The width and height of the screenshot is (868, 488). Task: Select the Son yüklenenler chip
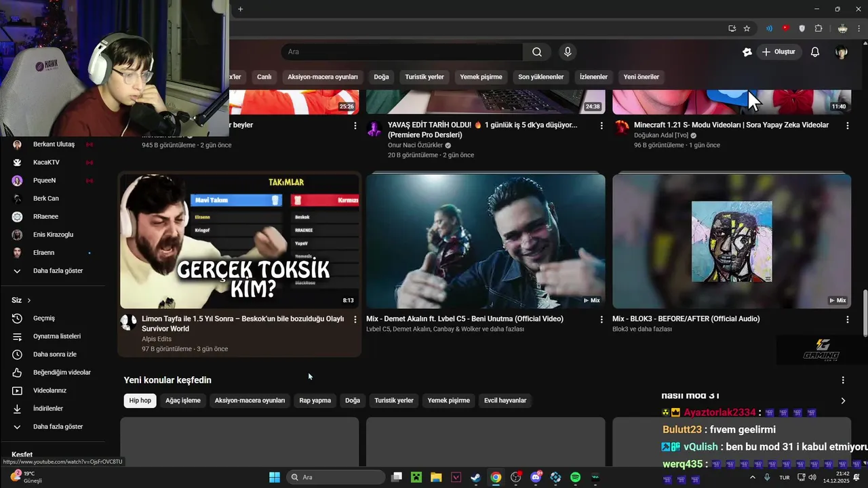(x=541, y=77)
